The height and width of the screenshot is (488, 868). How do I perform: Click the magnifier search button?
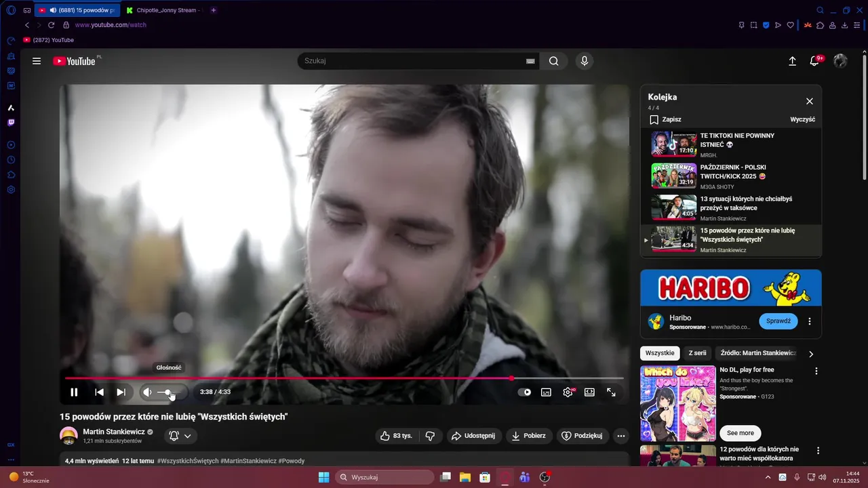pyautogui.click(x=554, y=61)
